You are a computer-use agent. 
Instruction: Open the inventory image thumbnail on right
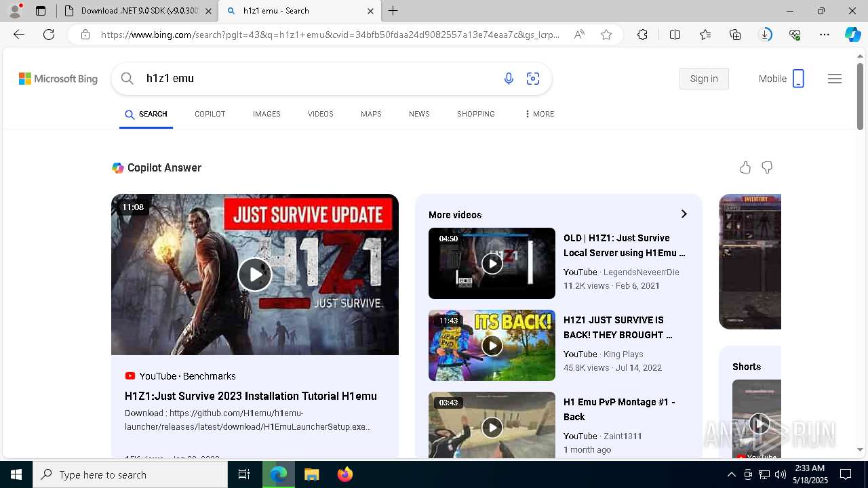pyautogui.click(x=750, y=262)
